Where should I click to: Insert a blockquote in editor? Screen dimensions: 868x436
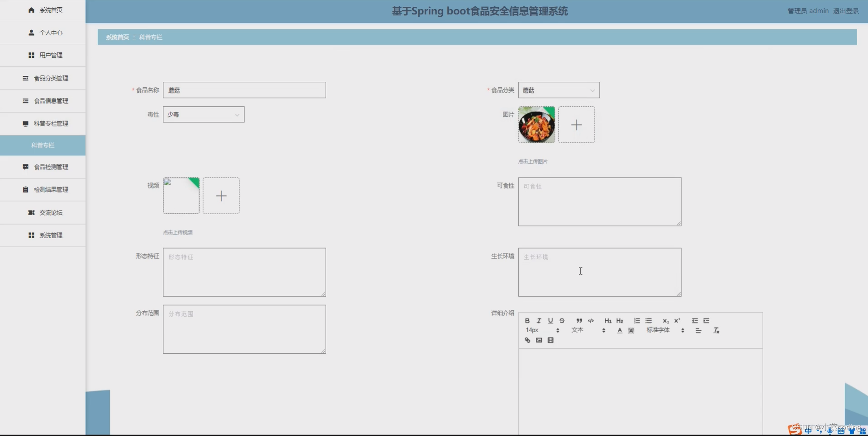point(579,321)
